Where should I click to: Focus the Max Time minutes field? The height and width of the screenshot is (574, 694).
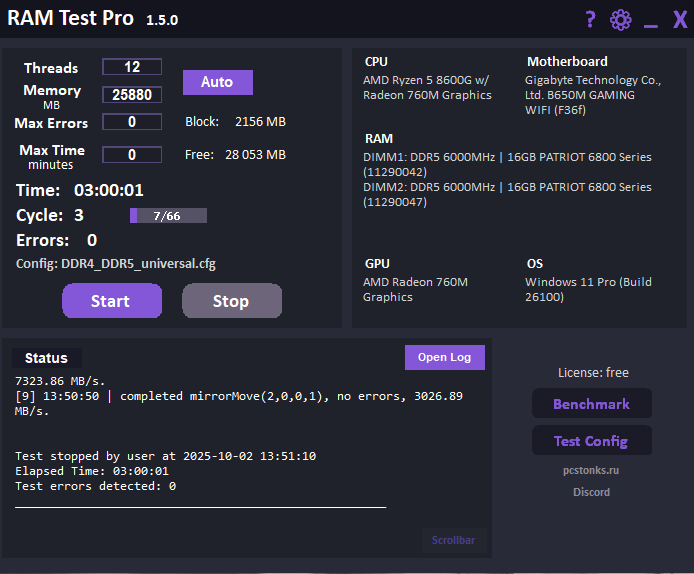[x=132, y=155]
